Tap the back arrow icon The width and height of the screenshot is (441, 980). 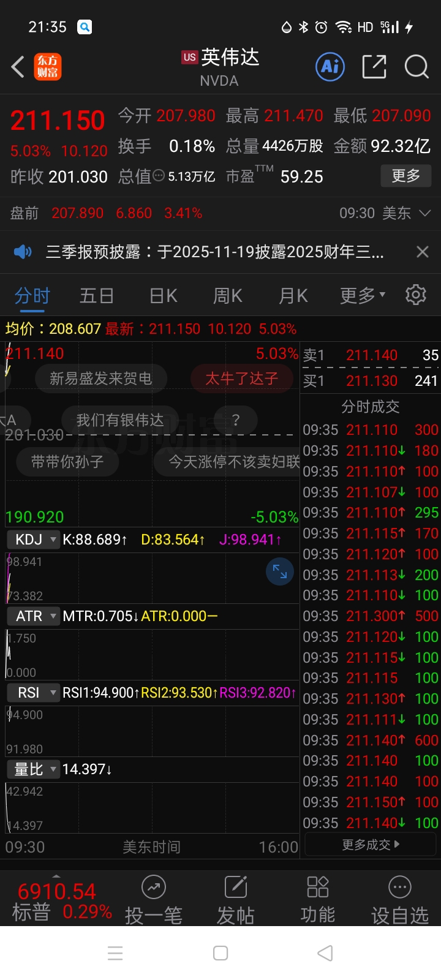(18, 67)
